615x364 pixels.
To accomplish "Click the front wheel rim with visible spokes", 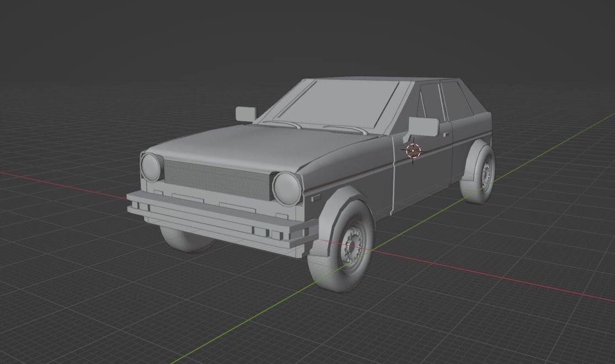I will point(352,245).
